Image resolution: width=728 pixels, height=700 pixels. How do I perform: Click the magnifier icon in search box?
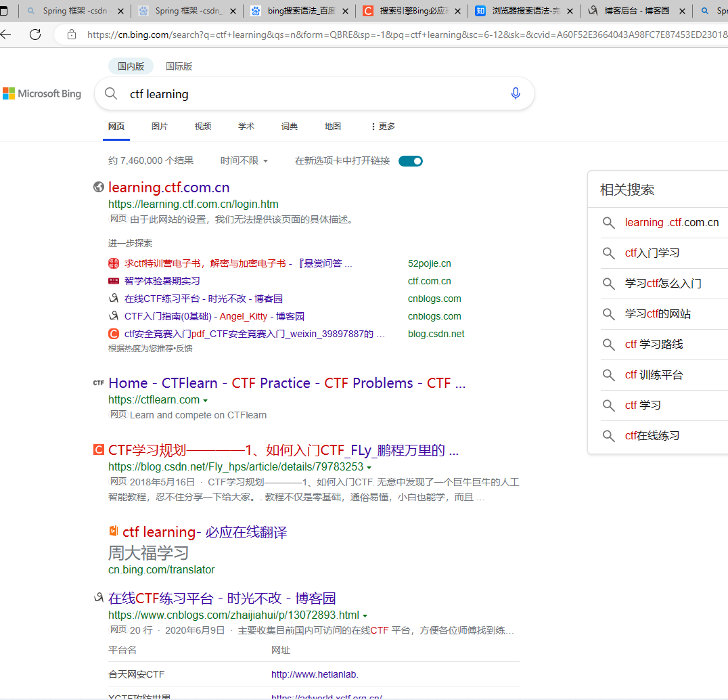click(x=111, y=93)
